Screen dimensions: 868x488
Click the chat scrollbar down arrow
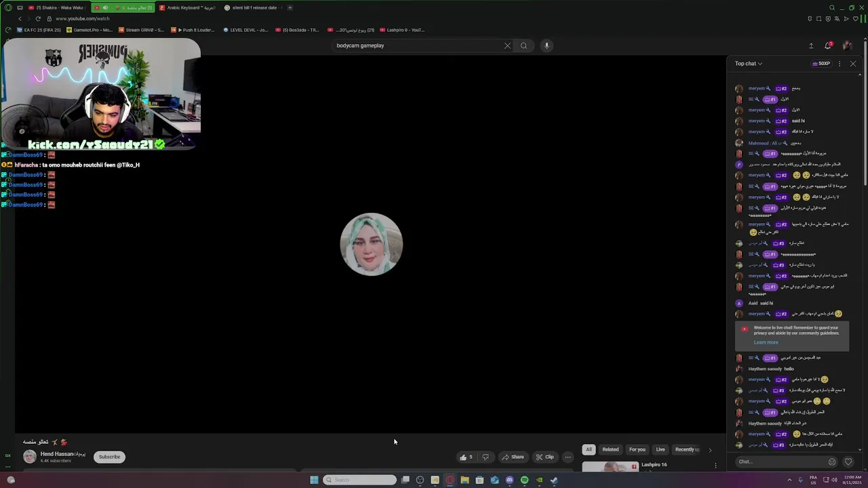pyautogui.click(x=860, y=449)
